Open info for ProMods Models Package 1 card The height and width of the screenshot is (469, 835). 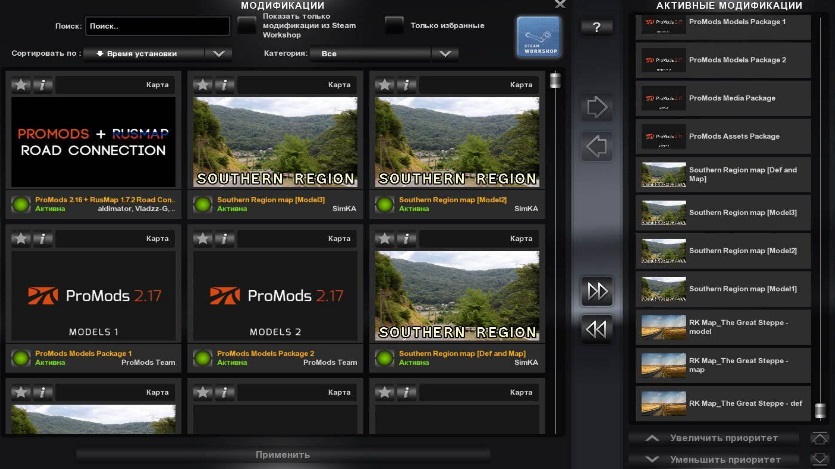pos(42,239)
